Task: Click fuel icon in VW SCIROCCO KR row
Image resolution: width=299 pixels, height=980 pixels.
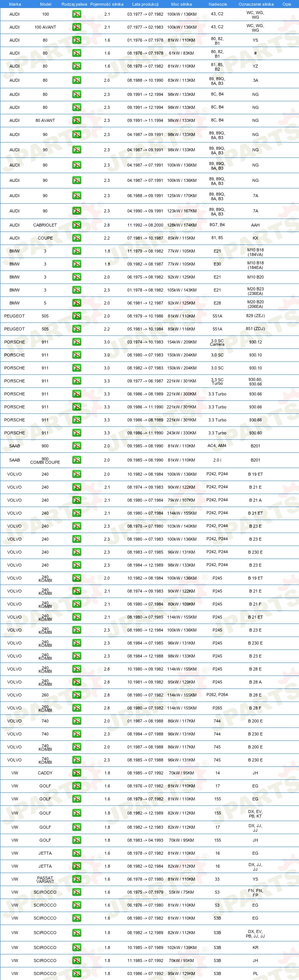Action: [76, 948]
